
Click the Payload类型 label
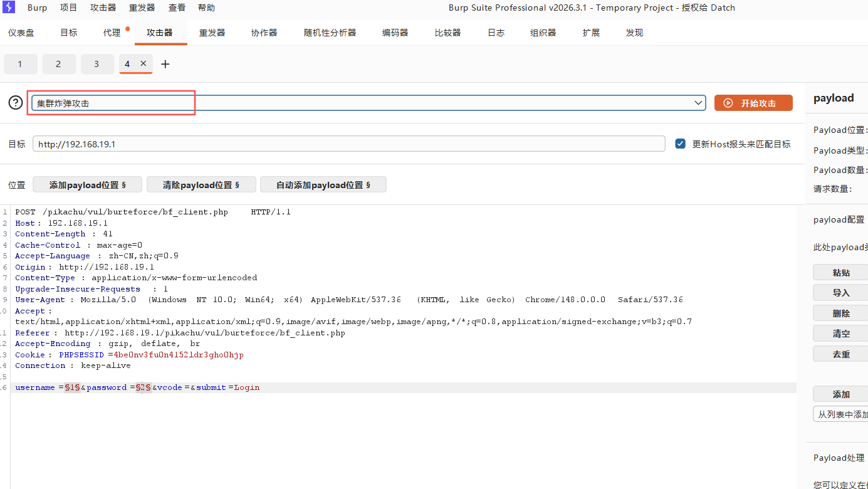pyautogui.click(x=840, y=150)
